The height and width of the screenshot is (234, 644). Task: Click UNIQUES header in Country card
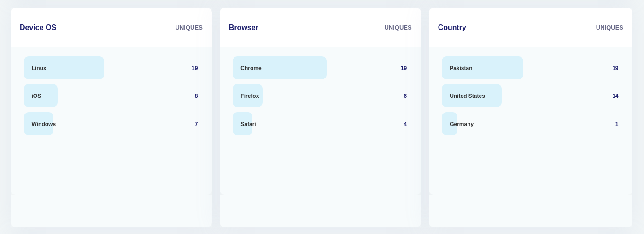click(x=609, y=28)
